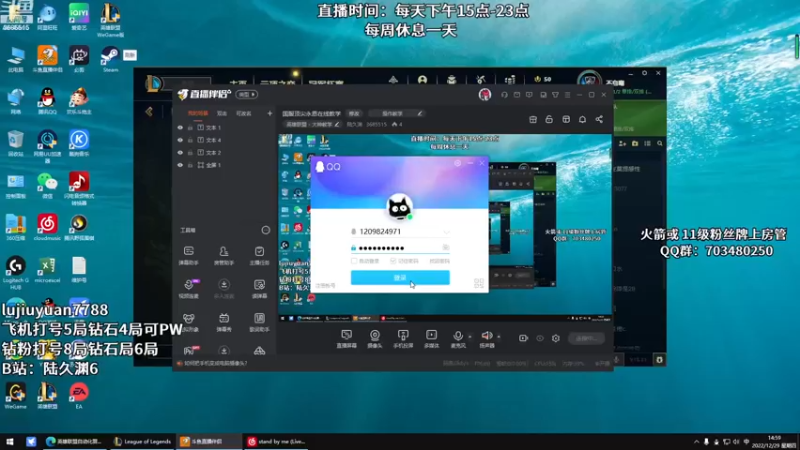Toggle the lock on the 全屏 1 layer
800x450 pixels.
click(x=190, y=165)
